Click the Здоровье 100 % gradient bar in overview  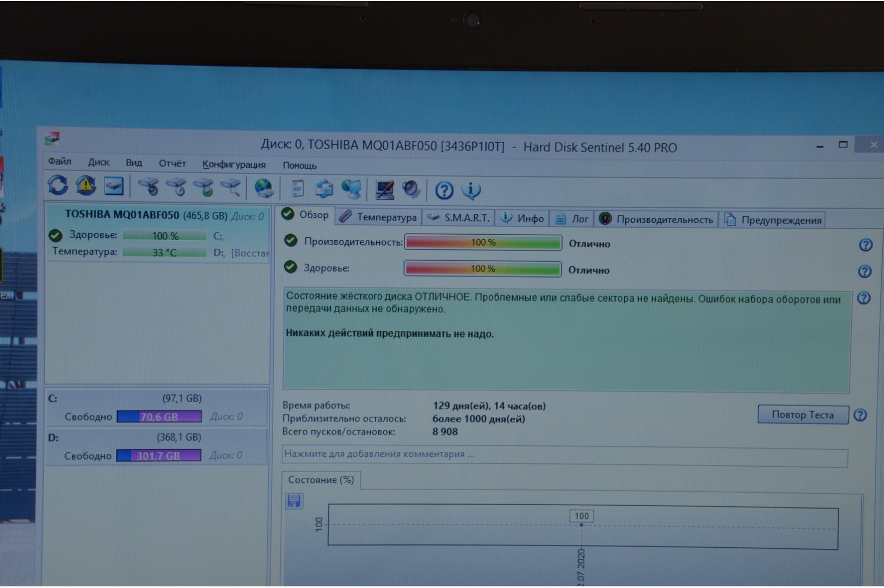click(482, 269)
